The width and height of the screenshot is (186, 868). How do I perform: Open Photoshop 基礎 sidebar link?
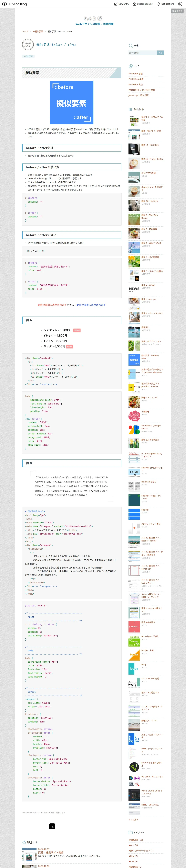point(136,79)
